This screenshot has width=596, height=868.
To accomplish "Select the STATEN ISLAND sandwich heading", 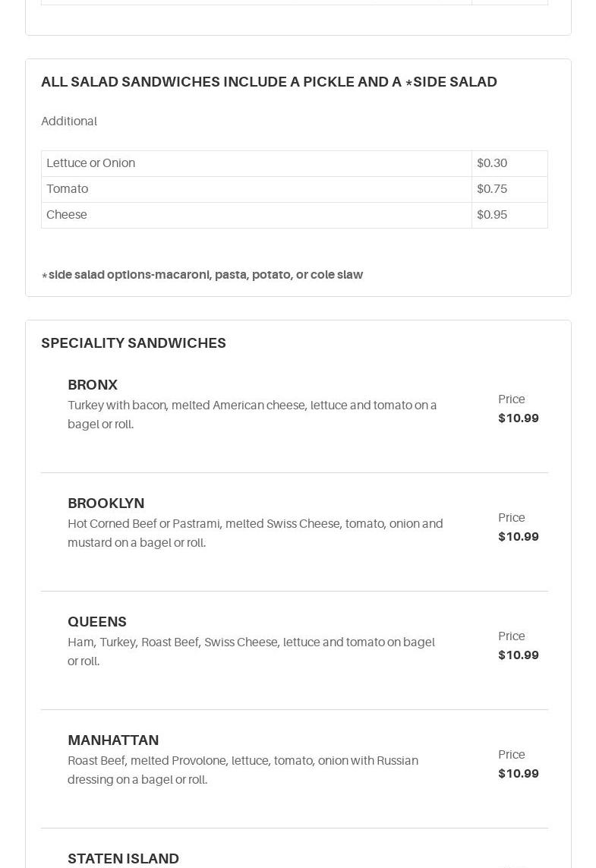I will [x=123, y=859].
